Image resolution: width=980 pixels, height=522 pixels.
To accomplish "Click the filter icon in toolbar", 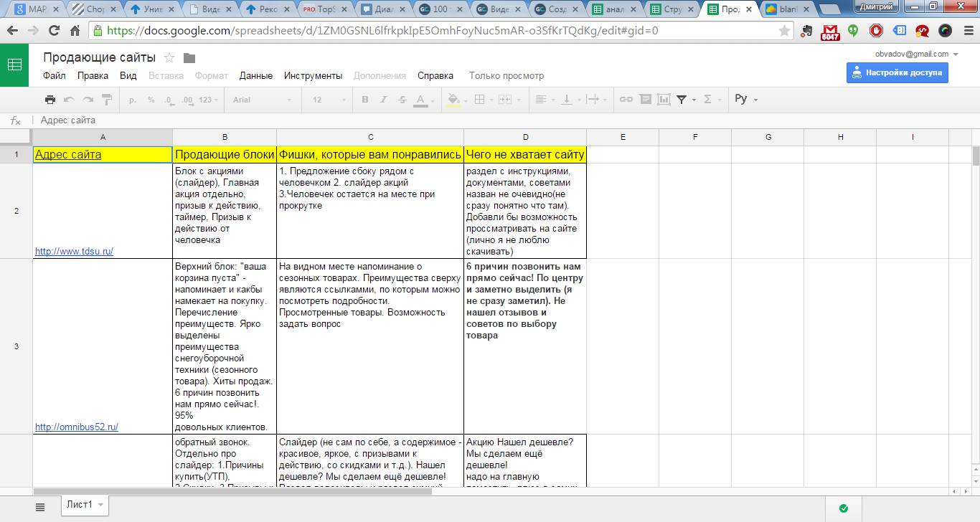I will (x=682, y=100).
